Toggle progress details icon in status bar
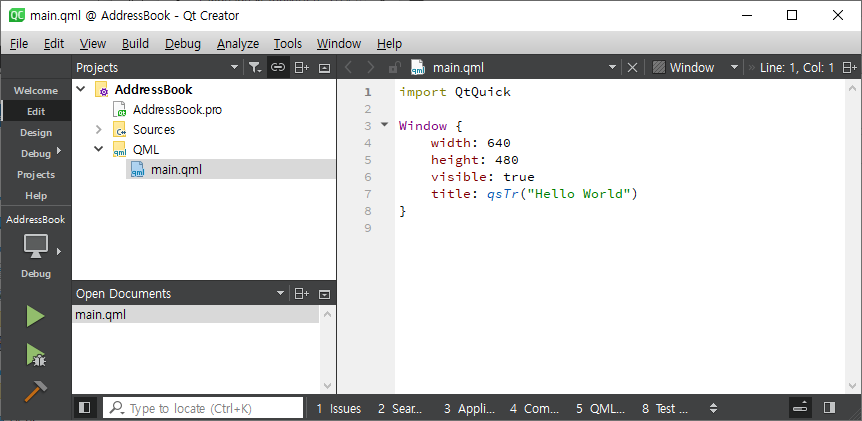This screenshot has width=862, height=421. 800,408
